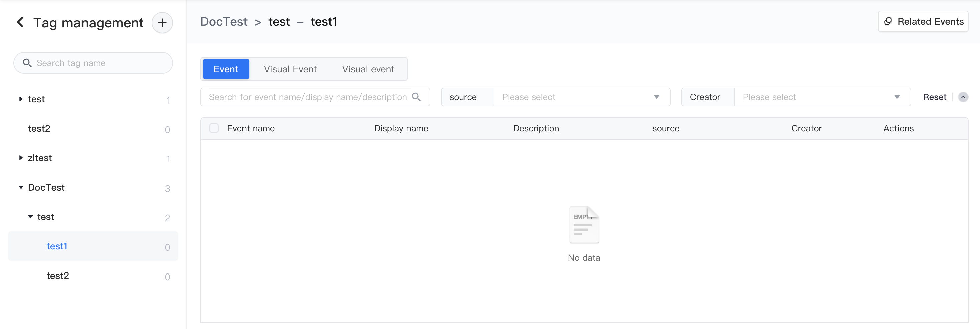Collapse the DocTest tag
Image resolution: width=980 pixels, height=329 pixels.
click(x=21, y=187)
